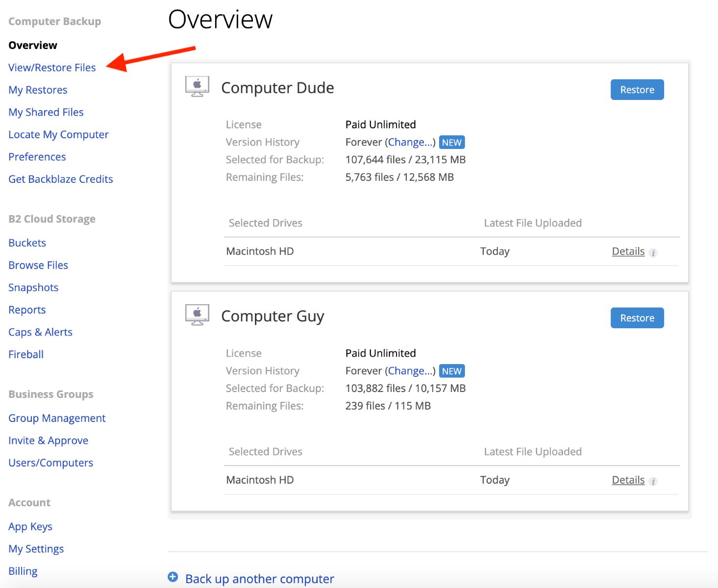Click the Restore button for Computer Guy

(637, 318)
